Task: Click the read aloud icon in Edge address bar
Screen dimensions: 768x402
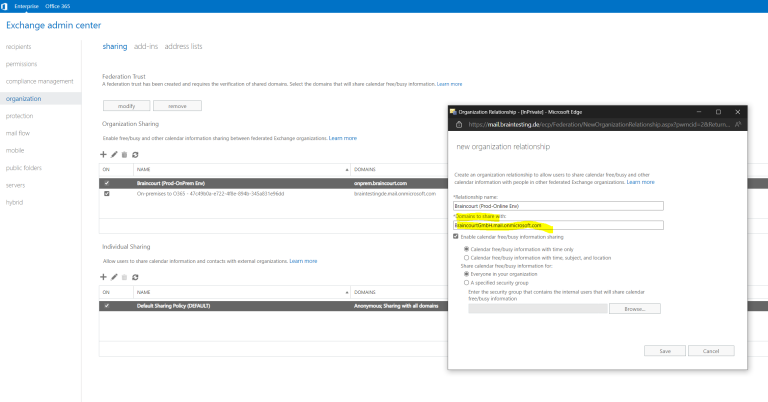Action: point(738,124)
